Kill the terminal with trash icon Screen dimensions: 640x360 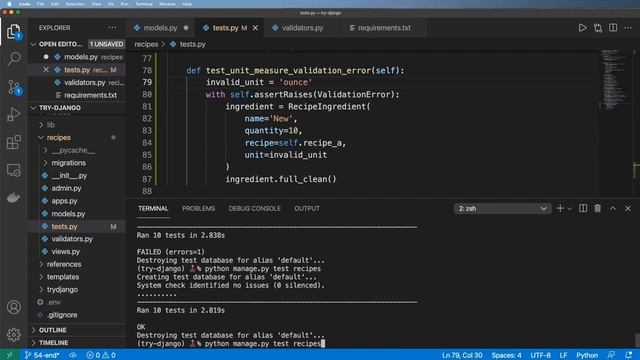598,209
